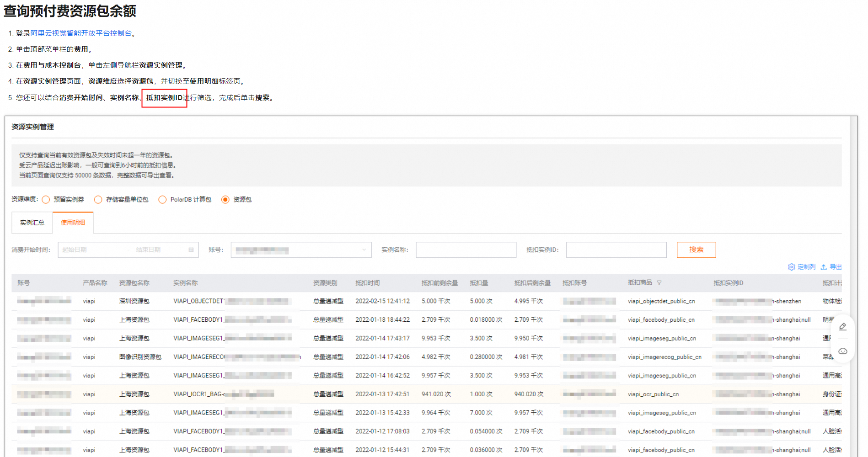Click the floating cloud feedback icon
The height and width of the screenshot is (457, 868).
pos(843,351)
